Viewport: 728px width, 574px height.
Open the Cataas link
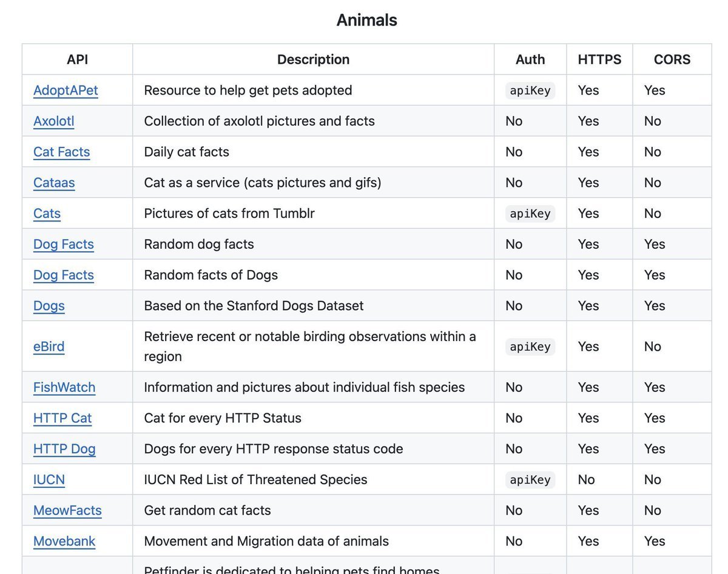point(54,183)
